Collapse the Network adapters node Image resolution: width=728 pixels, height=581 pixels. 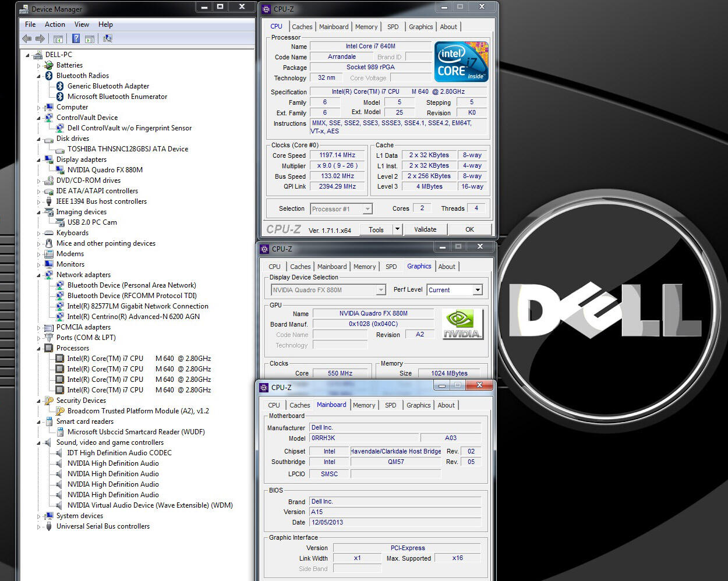click(39, 275)
